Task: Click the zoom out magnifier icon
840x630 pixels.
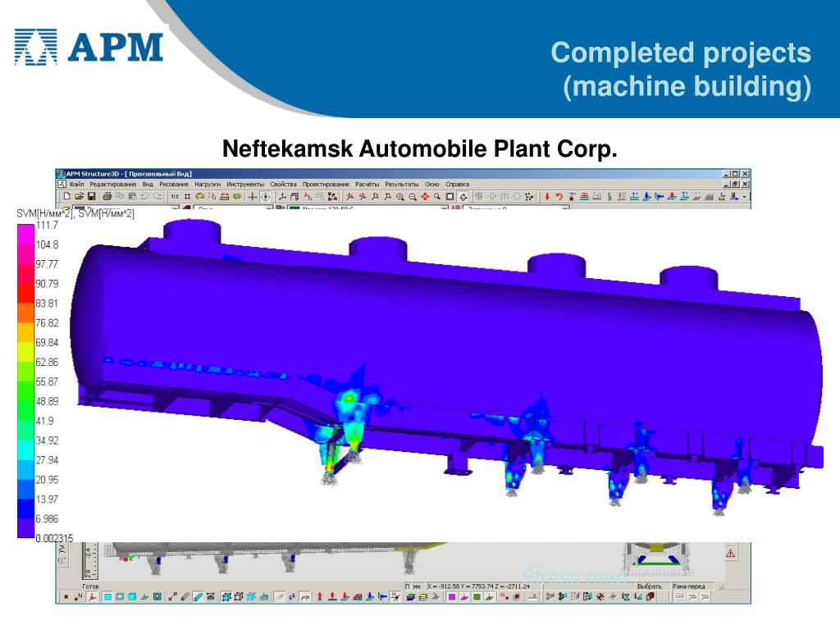Action: pyautogui.click(x=413, y=197)
